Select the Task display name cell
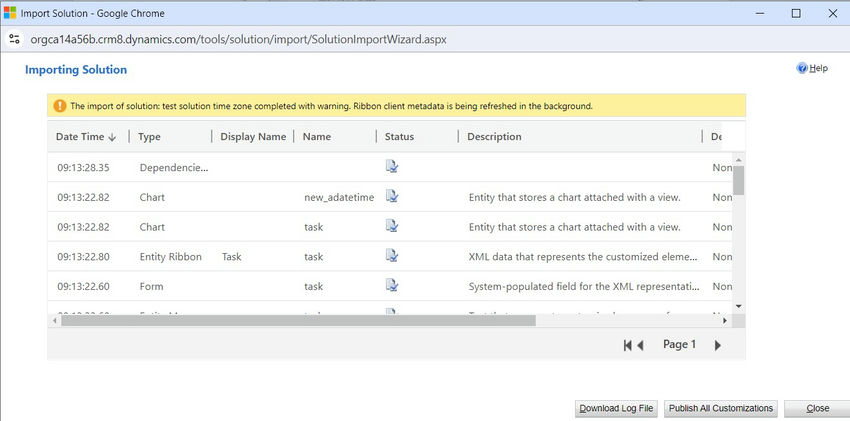The image size is (850, 421). 231,257
